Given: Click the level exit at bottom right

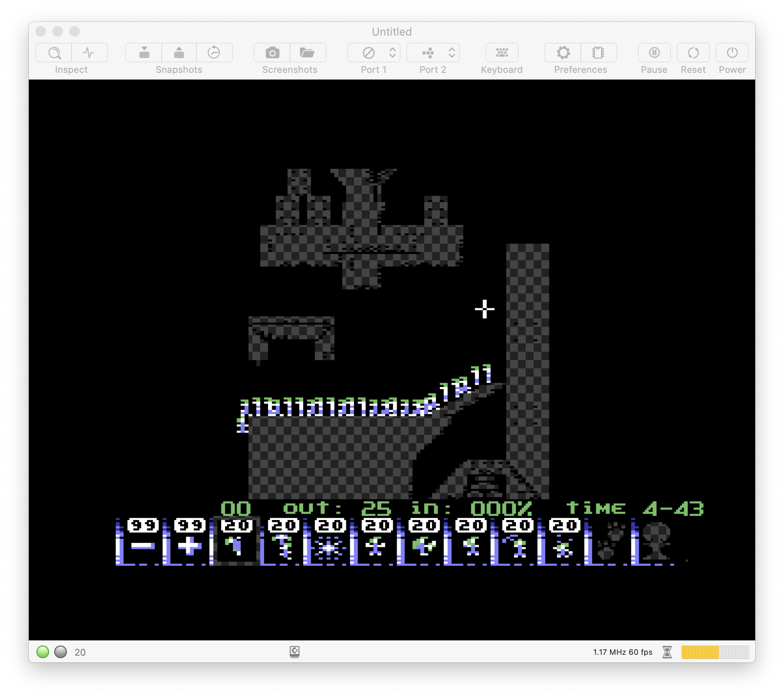Looking at the screenshot, I should click(x=487, y=479).
